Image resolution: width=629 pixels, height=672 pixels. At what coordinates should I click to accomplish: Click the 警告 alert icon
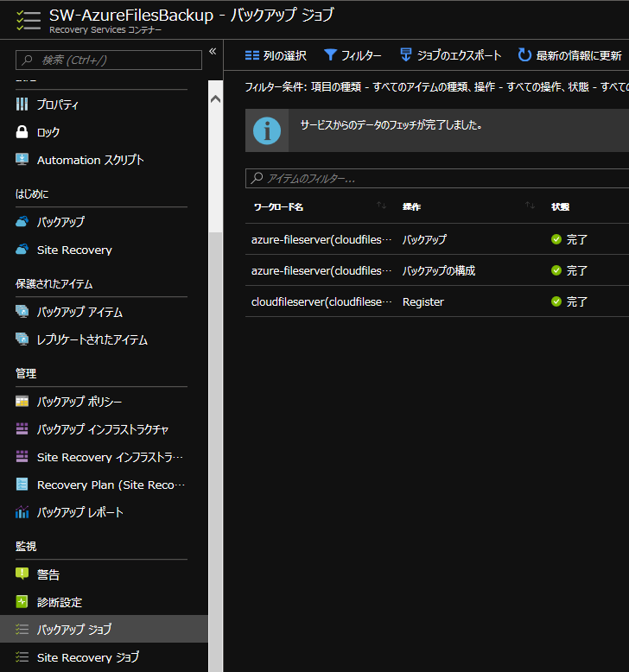22,574
